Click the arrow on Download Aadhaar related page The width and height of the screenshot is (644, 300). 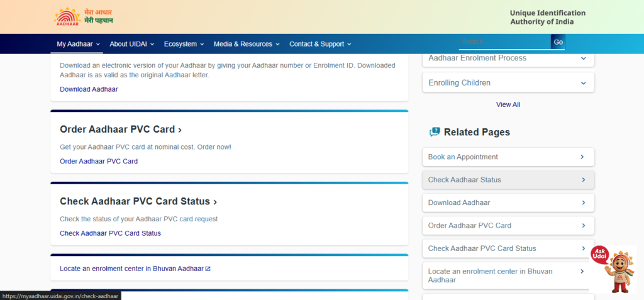(582, 203)
